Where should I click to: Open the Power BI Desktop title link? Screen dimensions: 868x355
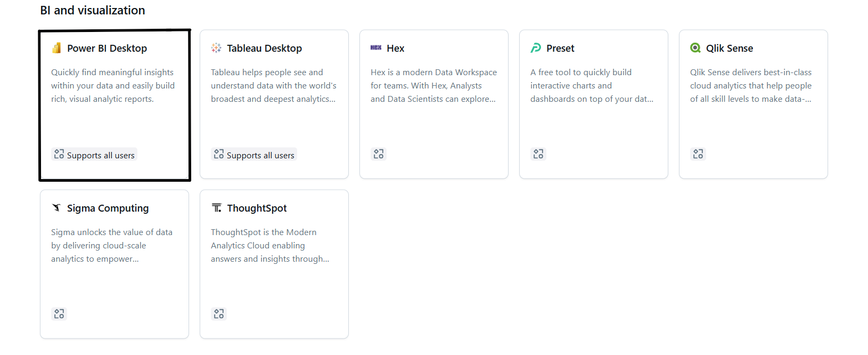(107, 49)
